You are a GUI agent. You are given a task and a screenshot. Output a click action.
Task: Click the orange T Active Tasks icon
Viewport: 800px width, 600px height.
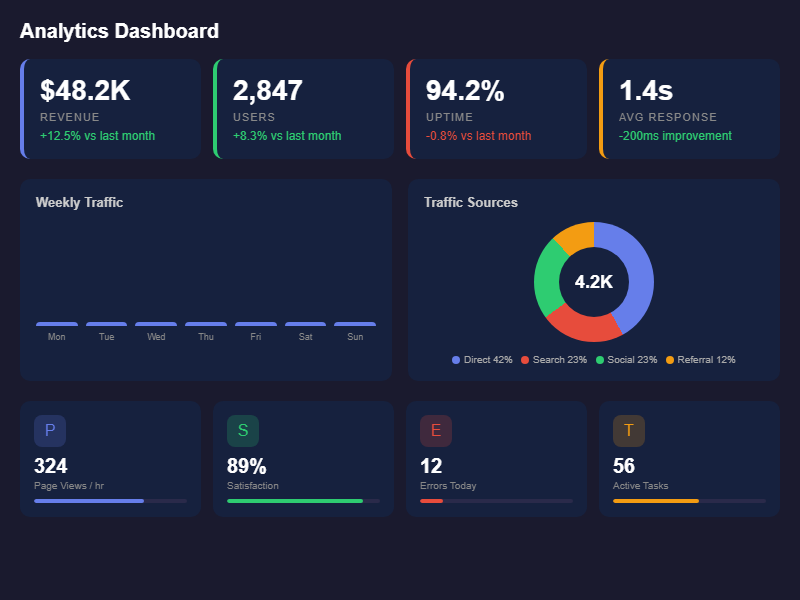tap(629, 431)
